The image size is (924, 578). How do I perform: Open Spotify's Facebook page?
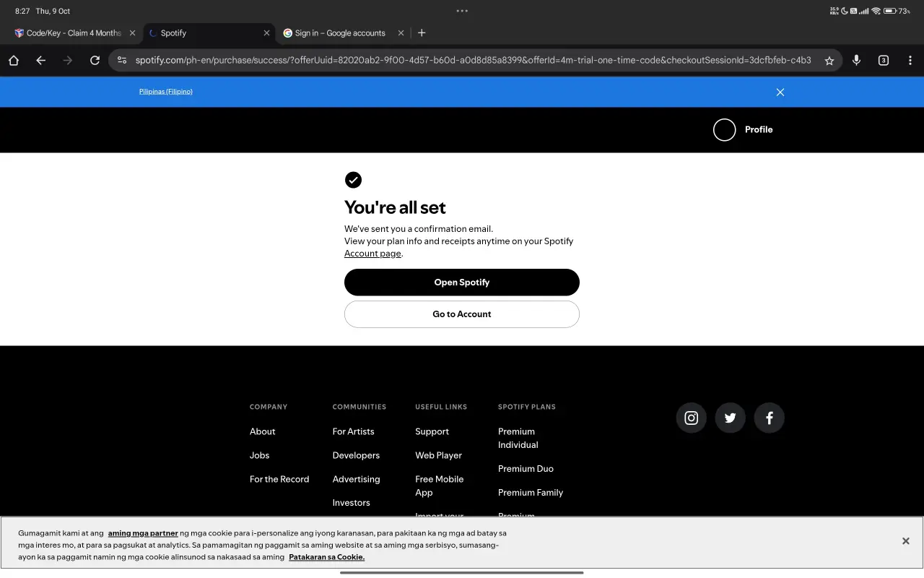point(769,418)
